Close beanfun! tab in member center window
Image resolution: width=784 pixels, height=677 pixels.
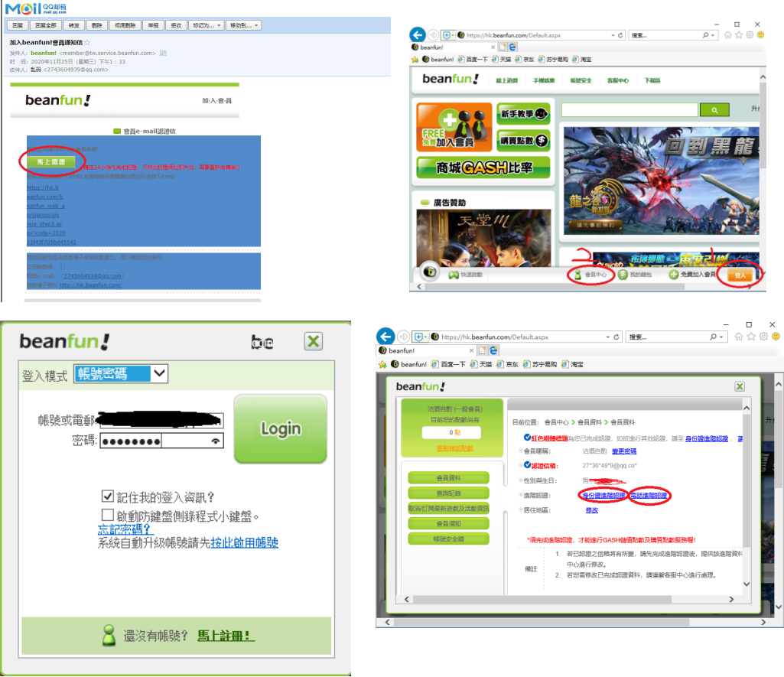471,350
